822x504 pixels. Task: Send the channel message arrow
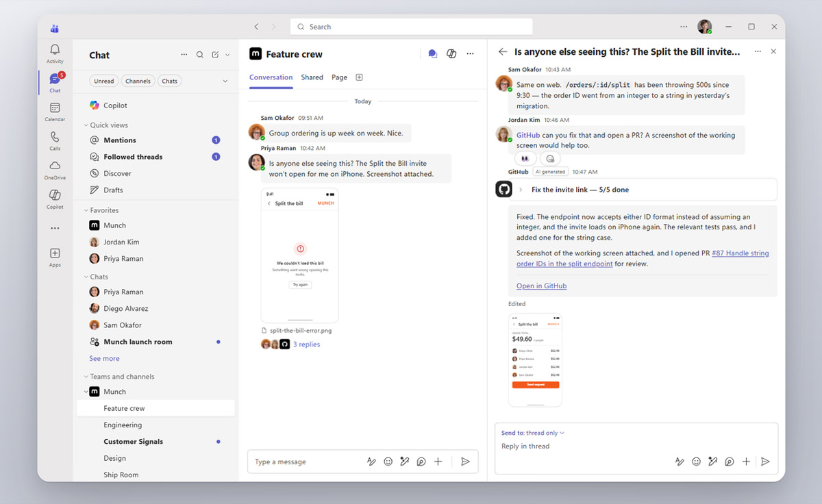pos(465,462)
